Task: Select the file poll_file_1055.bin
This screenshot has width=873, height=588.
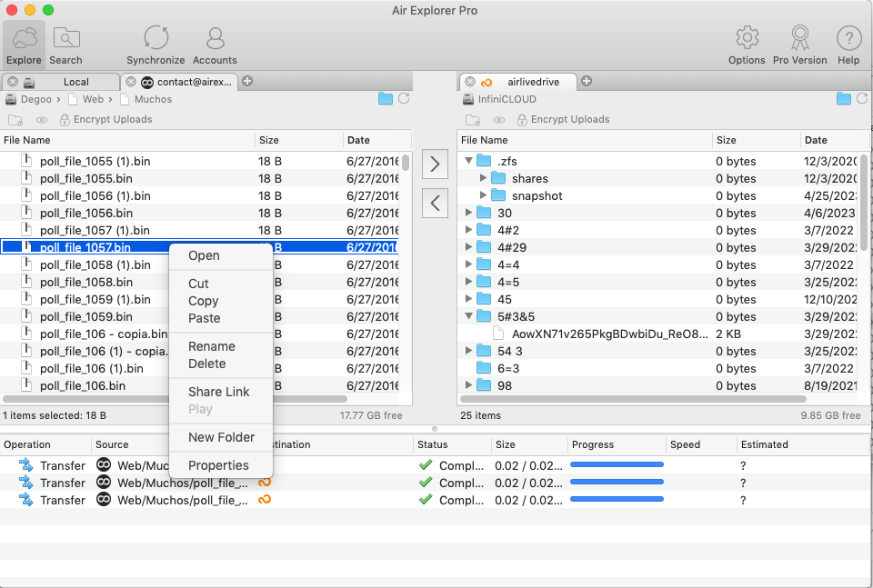Action: coord(199,178)
